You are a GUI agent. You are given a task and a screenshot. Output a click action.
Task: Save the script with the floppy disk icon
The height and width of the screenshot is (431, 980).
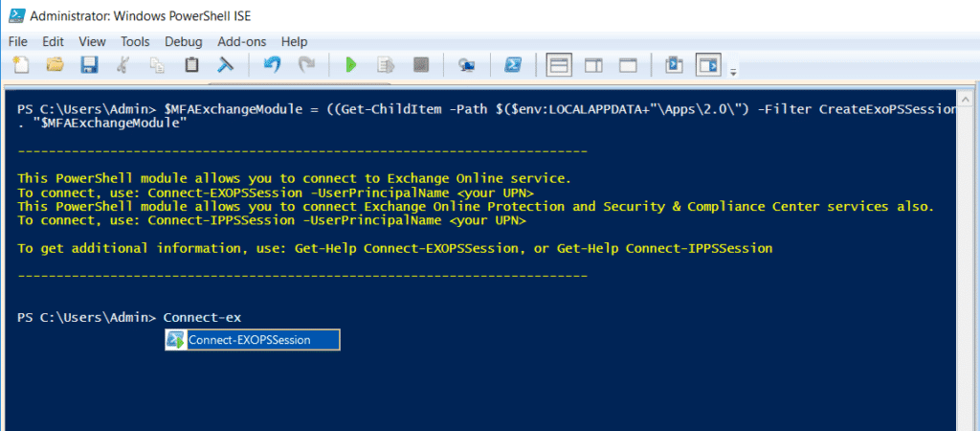tap(89, 64)
